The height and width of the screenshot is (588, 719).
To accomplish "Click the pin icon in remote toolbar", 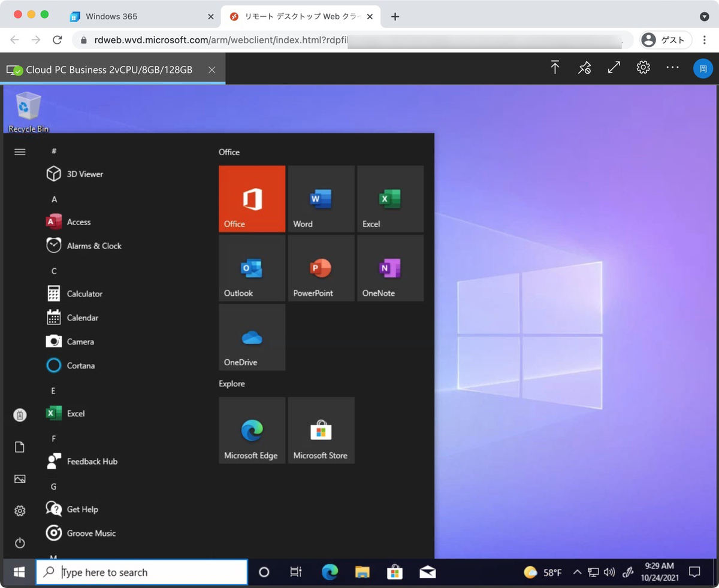I will click(x=585, y=68).
